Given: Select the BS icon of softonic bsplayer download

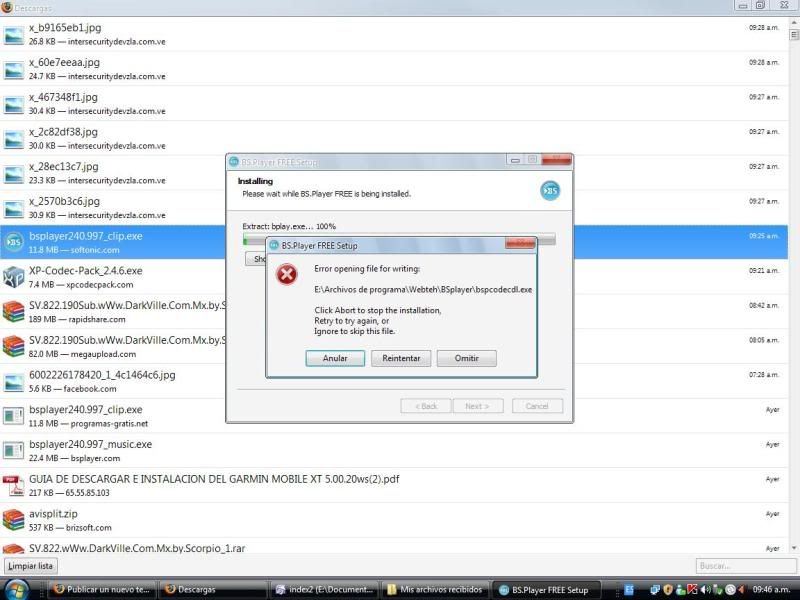Looking at the screenshot, I should [x=14, y=242].
